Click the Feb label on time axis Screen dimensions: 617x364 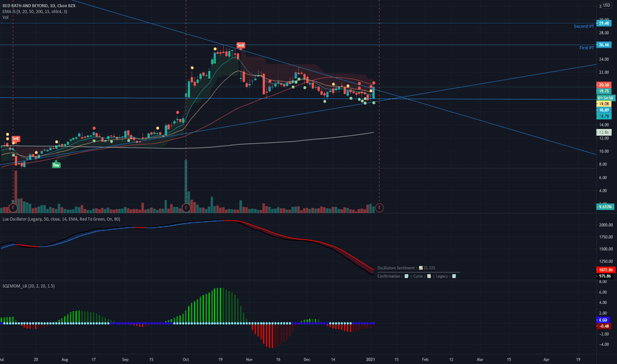coord(426,359)
